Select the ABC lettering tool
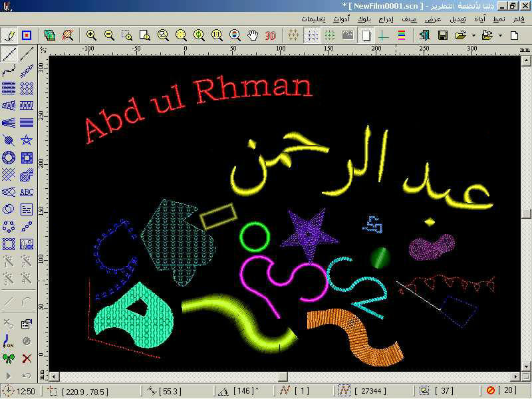The width and height of the screenshot is (532, 399). pyautogui.click(x=27, y=192)
